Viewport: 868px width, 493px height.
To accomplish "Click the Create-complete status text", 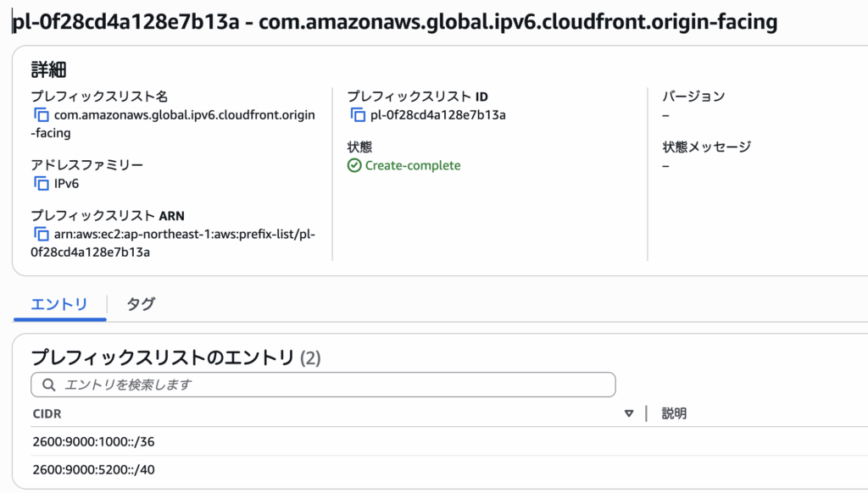I will (413, 166).
